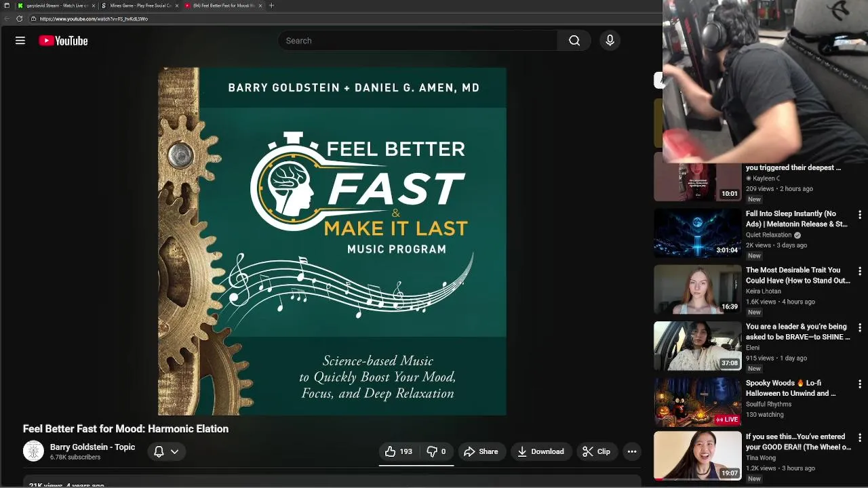Select the Feel Better Fast browser tab
Viewport: 868px width, 488px height.
coord(222,5)
